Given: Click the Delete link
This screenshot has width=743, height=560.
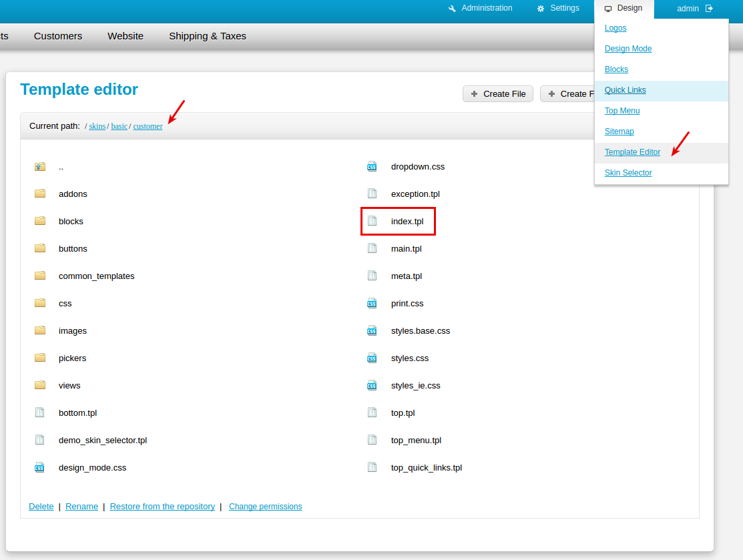Looking at the screenshot, I should point(41,507).
